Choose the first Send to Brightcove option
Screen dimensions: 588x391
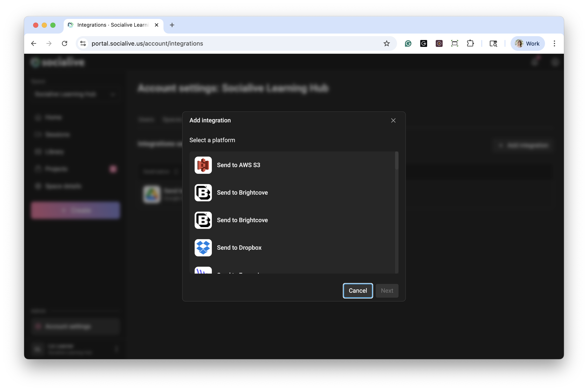click(x=242, y=192)
